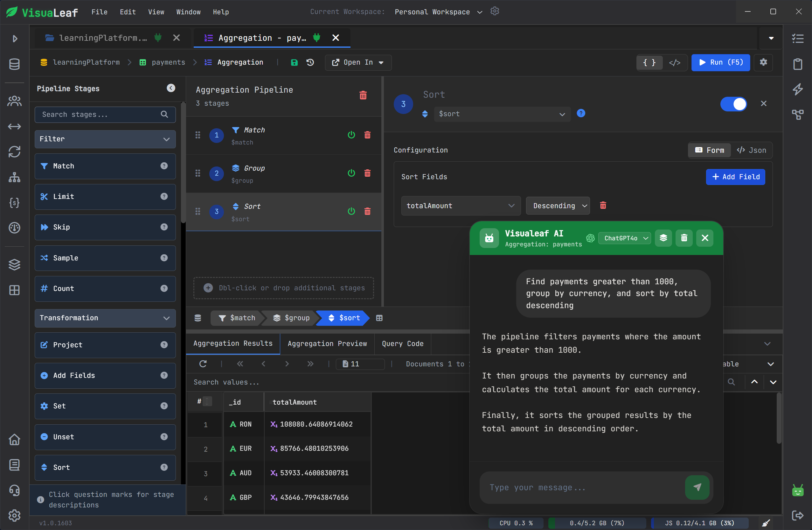Close the Visualeaf AI chat panel

click(704, 238)
